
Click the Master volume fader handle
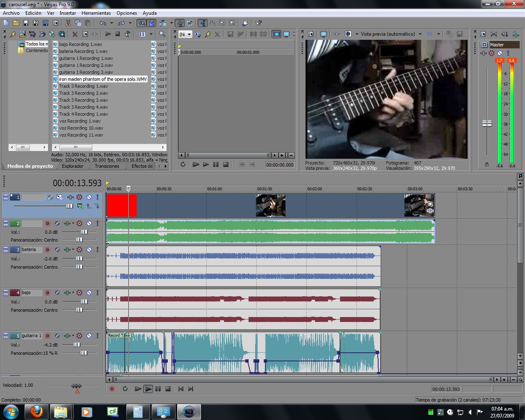pos(487,123)
